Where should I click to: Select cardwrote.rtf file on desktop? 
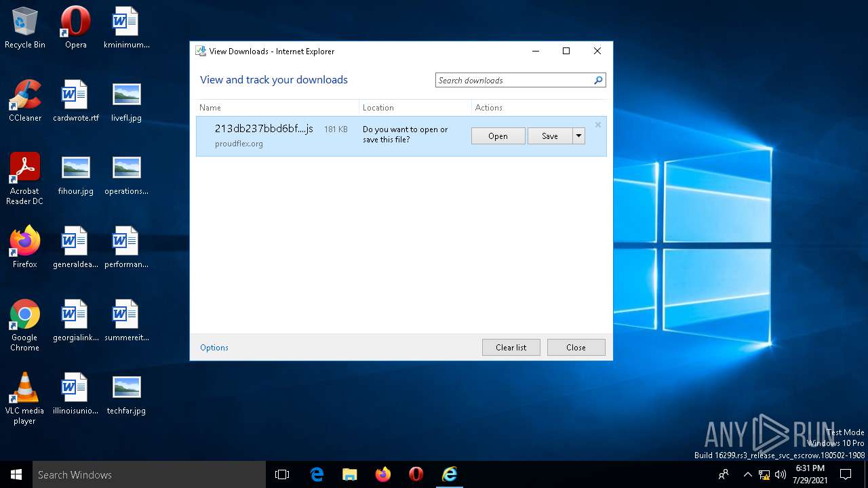(x=75, y=100)
